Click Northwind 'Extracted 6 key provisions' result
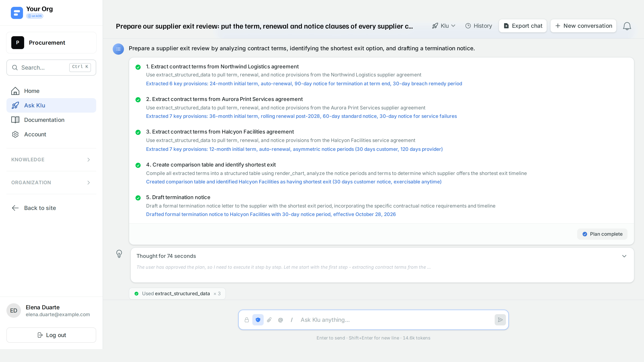 coord(304,83)
